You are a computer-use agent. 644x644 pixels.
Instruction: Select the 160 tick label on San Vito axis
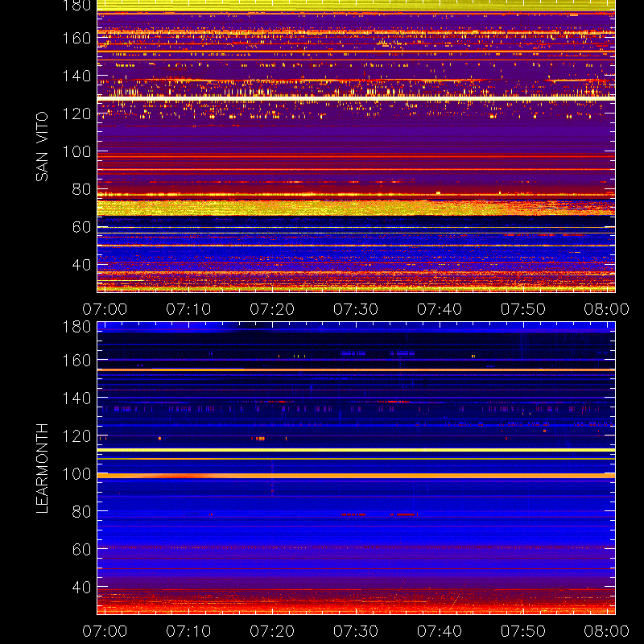[76, 38]
